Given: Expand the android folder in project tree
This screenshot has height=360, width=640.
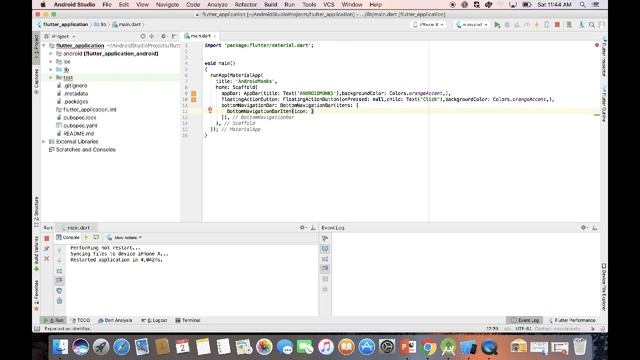Looking at the screenshot, I should (51, 54).
